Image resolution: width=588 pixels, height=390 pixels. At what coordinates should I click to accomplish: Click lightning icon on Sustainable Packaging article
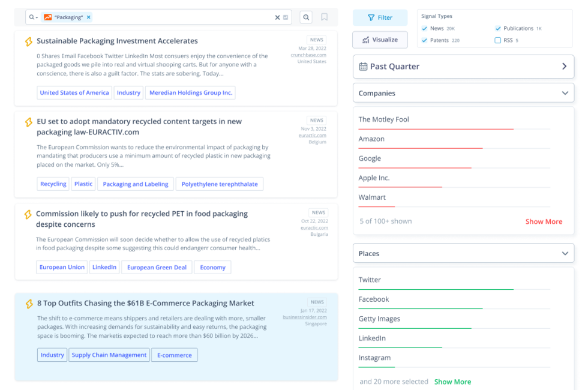(28, 41)
